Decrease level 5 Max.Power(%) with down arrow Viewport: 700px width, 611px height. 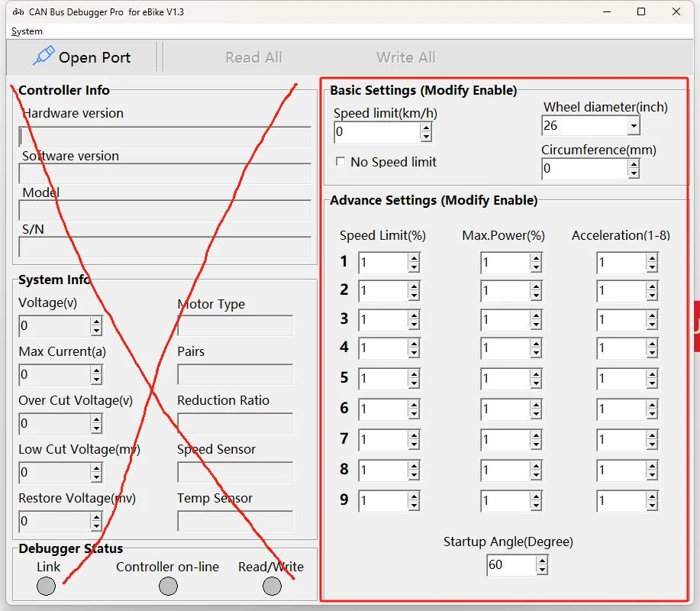[x=536, y=383]
